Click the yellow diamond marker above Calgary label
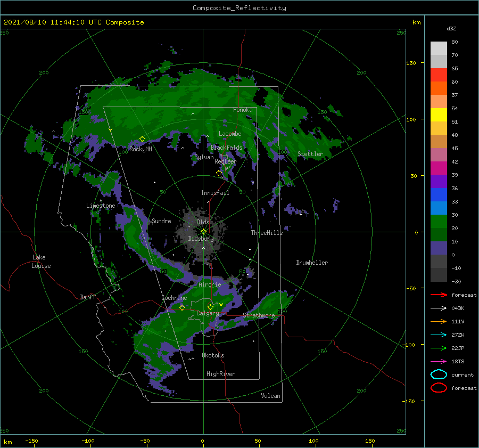479x448 pixels. (x=210, y=307)
